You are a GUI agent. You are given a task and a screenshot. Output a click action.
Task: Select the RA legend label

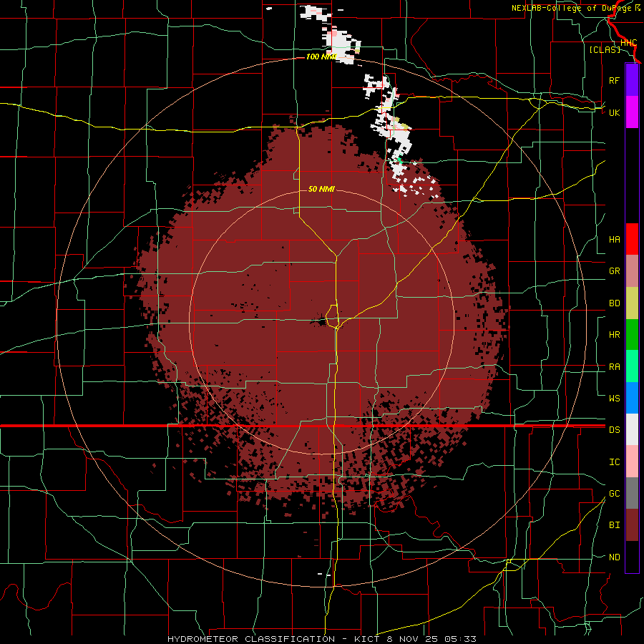point(614,367)
